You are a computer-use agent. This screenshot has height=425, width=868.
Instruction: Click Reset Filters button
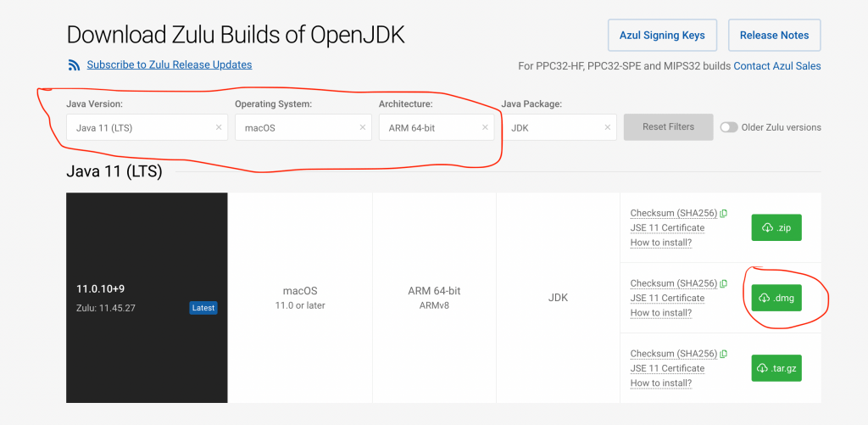668,127
